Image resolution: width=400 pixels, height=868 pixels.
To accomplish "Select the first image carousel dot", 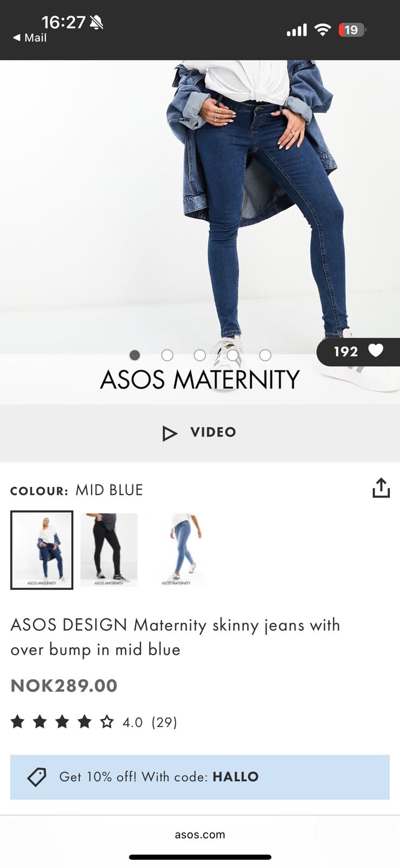I will (x=135, y=355).
